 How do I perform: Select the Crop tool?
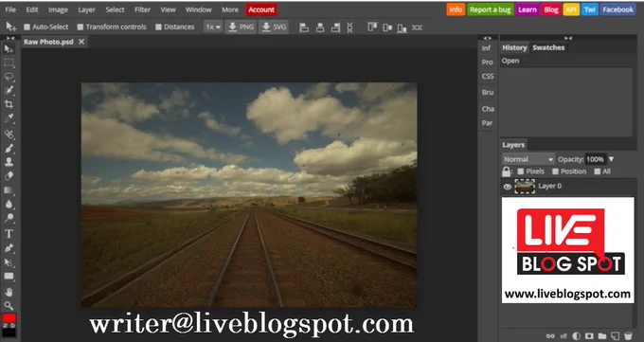coord(9,104)
